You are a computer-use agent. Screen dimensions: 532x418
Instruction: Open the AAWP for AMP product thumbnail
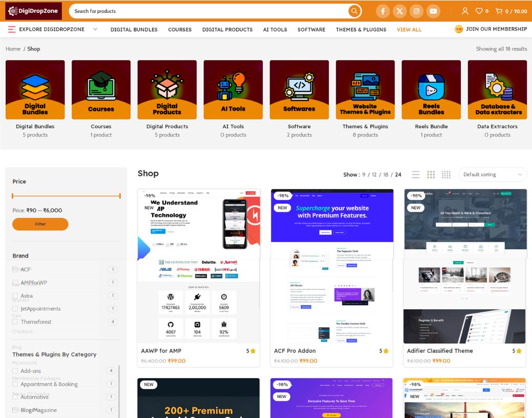199,266
